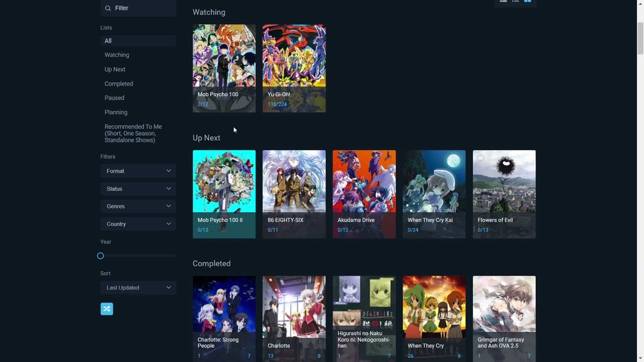Open the Country filter dropdown
The height and width of the screenshot is (362, 644).
(x=138, y=224)
